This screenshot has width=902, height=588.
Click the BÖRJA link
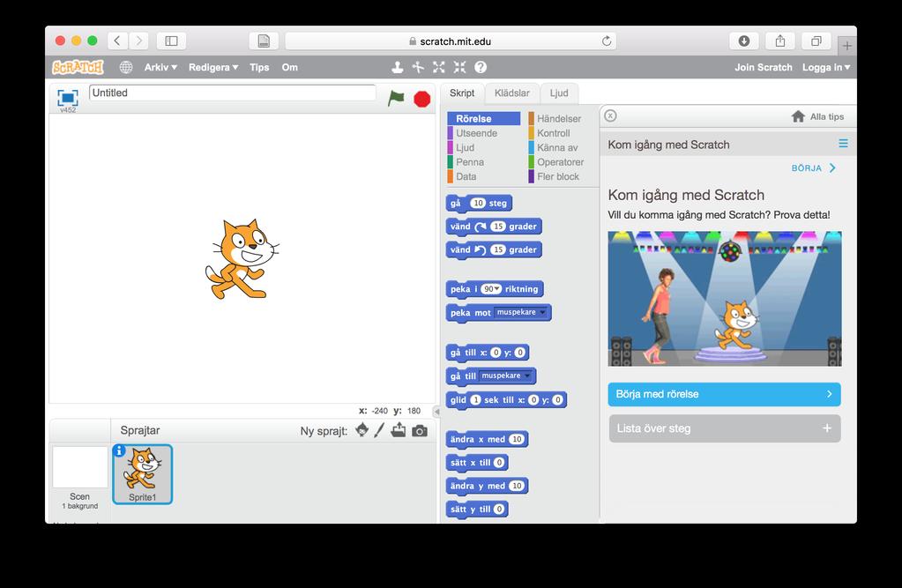814,168
